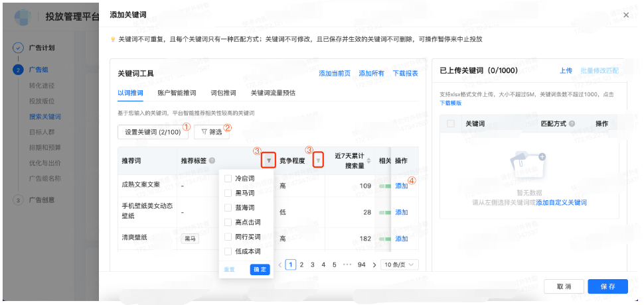
Task: Click the platform logo in the header
Action: [23, 17]
